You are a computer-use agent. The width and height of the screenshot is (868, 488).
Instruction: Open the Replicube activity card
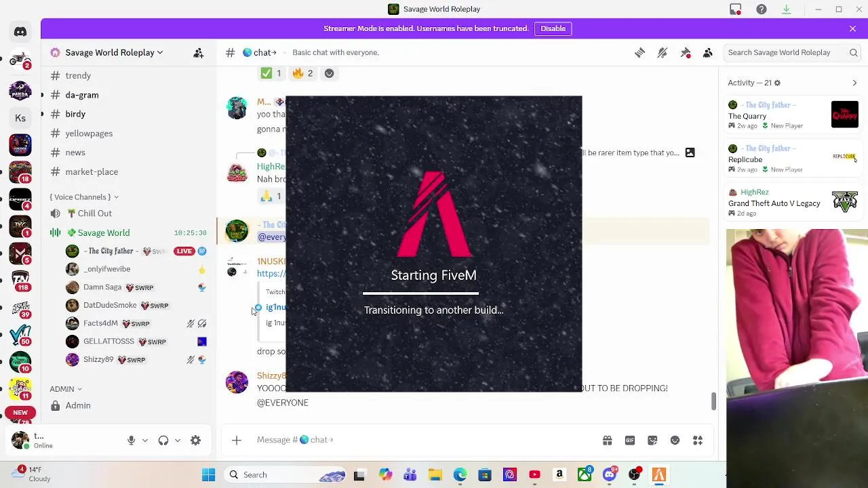[x=793, y=159]
